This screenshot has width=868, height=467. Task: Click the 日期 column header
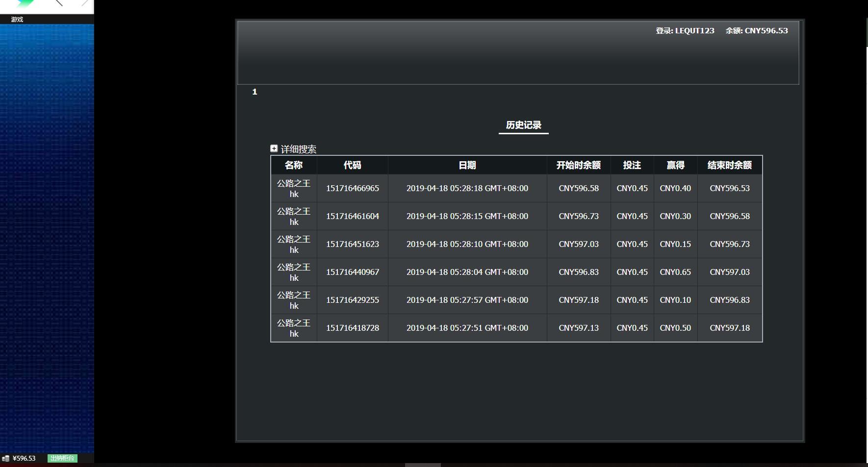pos(467,165)
